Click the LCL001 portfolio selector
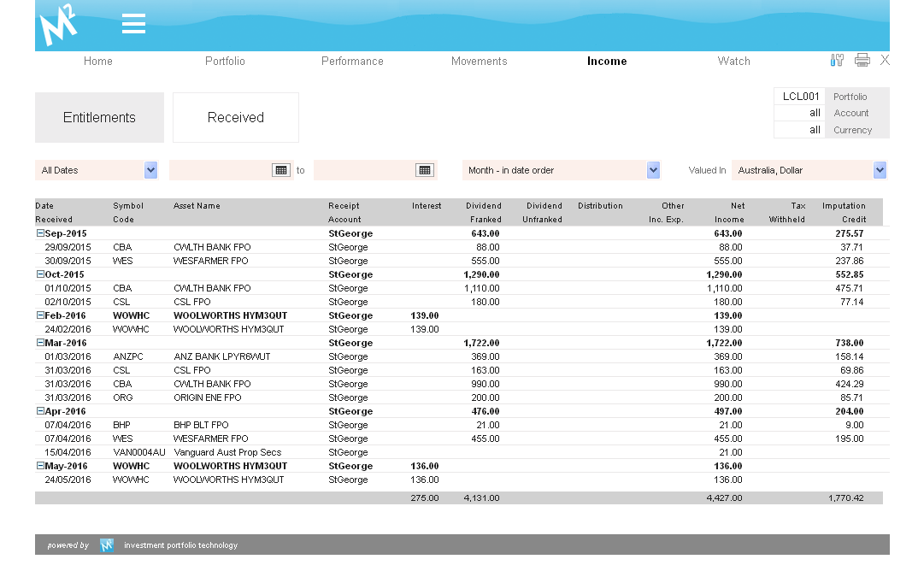The height and width of the screenshot is (571, 924). tap(800, 97)
